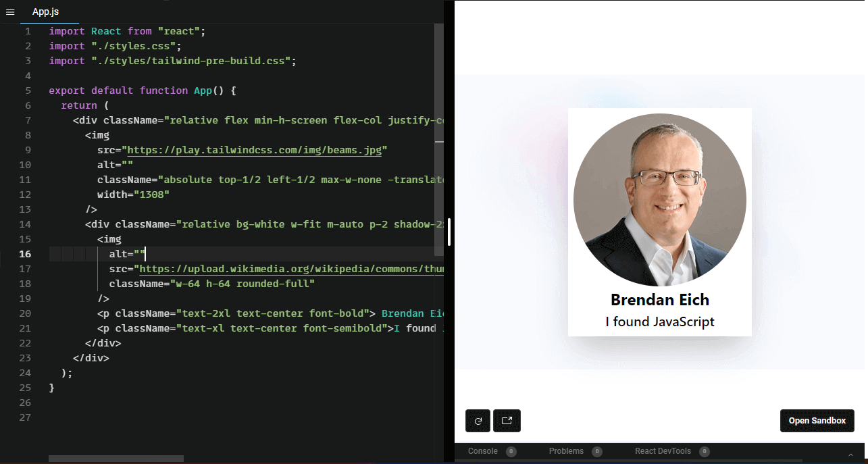Select the App.js file tab
This screenshot has height=464, width=868.
[46, 12]
